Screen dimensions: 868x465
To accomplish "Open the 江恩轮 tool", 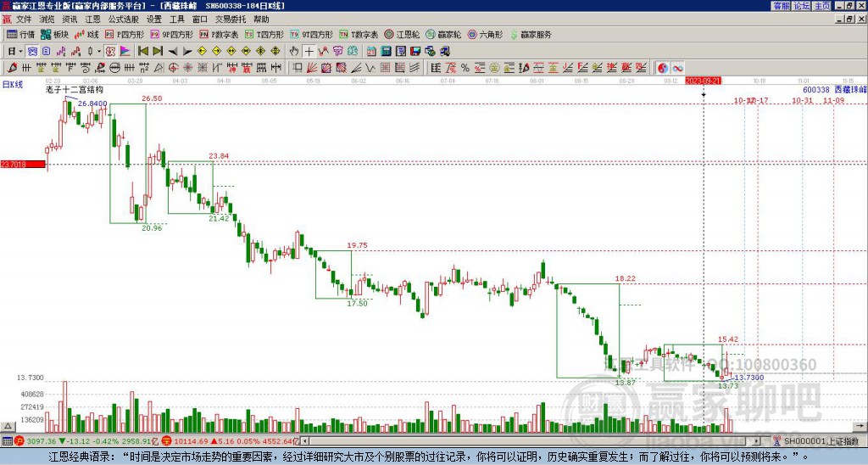I will (402, 34).
